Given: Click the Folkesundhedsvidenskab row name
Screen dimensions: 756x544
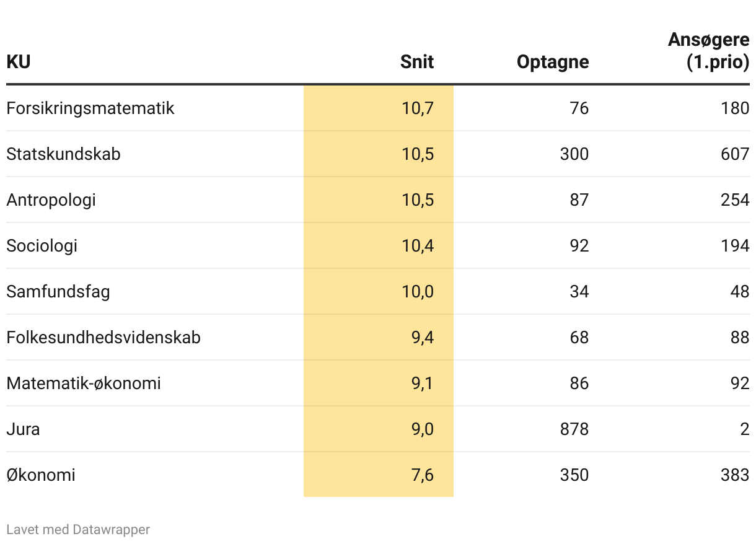Looking at the screenshot, I should [103, 338].
